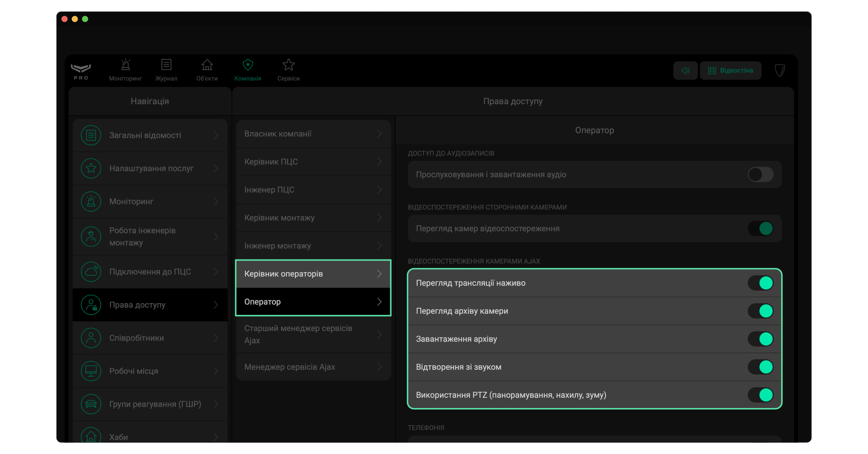This screenshot has width=868, height=454.
Task: Click the Підключення до ПЦС cloud icon
Action: tap(91, 272)
